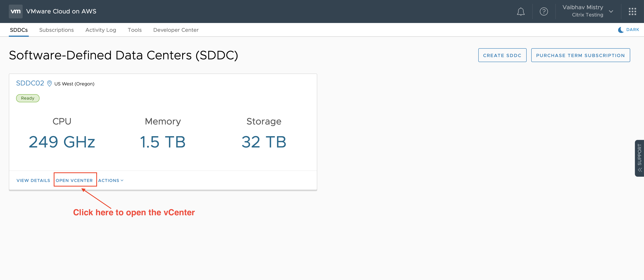
Task: Expand the ACTIONS dropdown menu
Action: pos(110,180)
